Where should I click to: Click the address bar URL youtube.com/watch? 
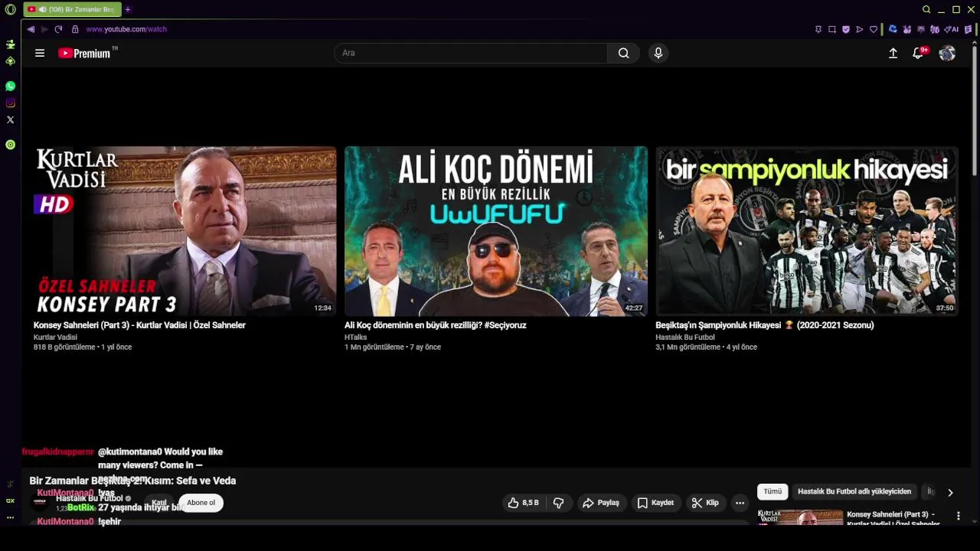[126, 29]
